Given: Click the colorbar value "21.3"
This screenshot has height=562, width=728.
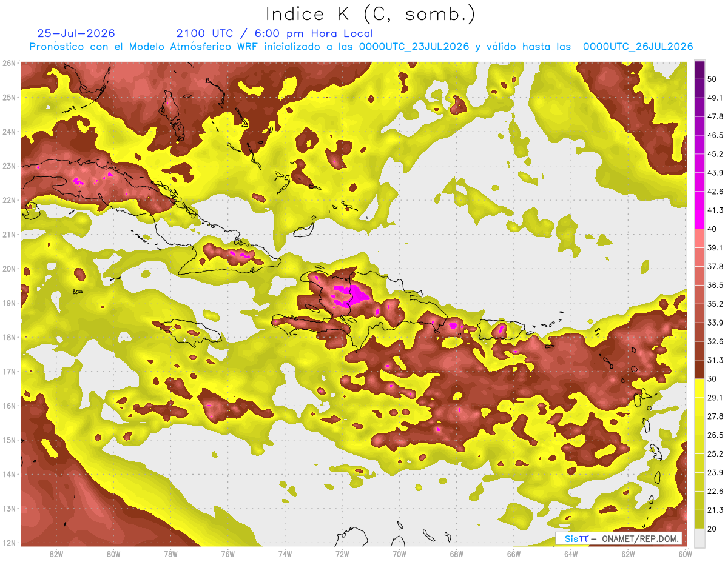Looking at the screenshot, I should tap(715, 510).
